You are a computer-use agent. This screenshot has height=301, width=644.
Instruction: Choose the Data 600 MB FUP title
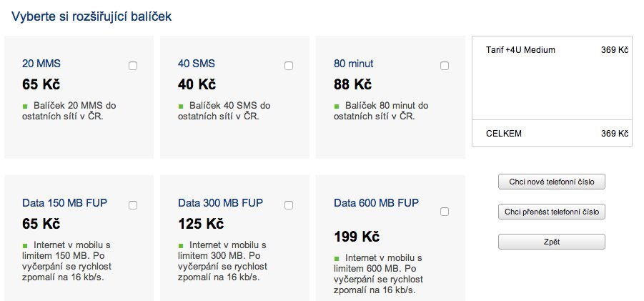(376, 203)
